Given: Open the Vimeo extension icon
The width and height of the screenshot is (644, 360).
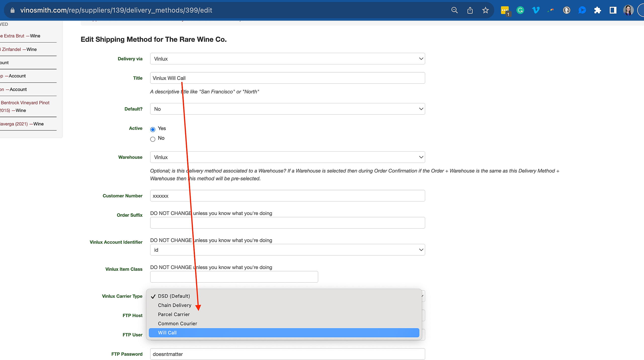Looking at the screenshot, I should coord(536,10).
